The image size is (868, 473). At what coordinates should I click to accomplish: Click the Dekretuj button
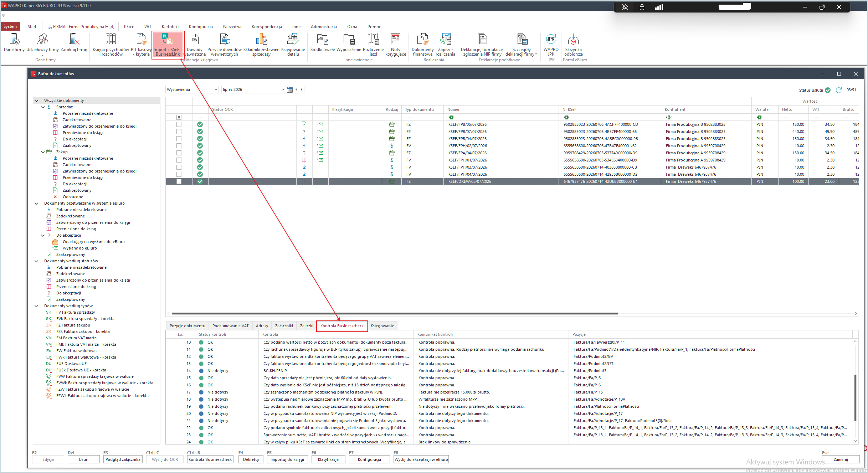tap(251, 459)
